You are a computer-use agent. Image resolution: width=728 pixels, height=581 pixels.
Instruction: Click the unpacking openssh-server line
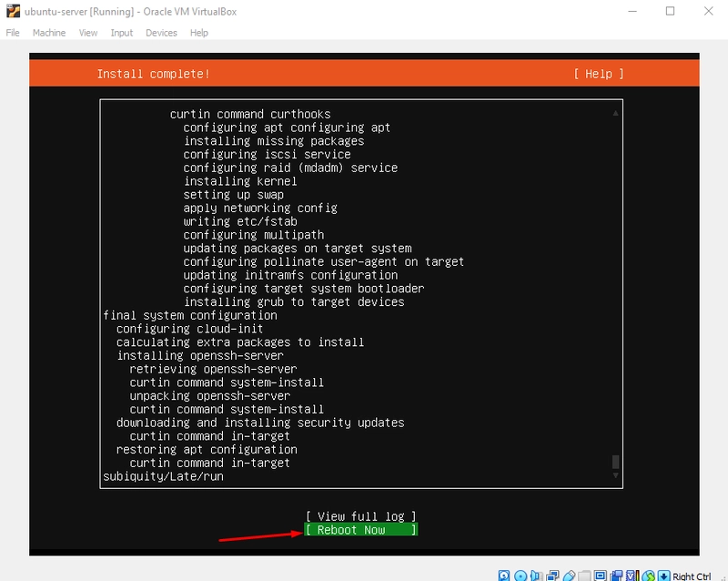pyautogui.click(x=210, y=396)
